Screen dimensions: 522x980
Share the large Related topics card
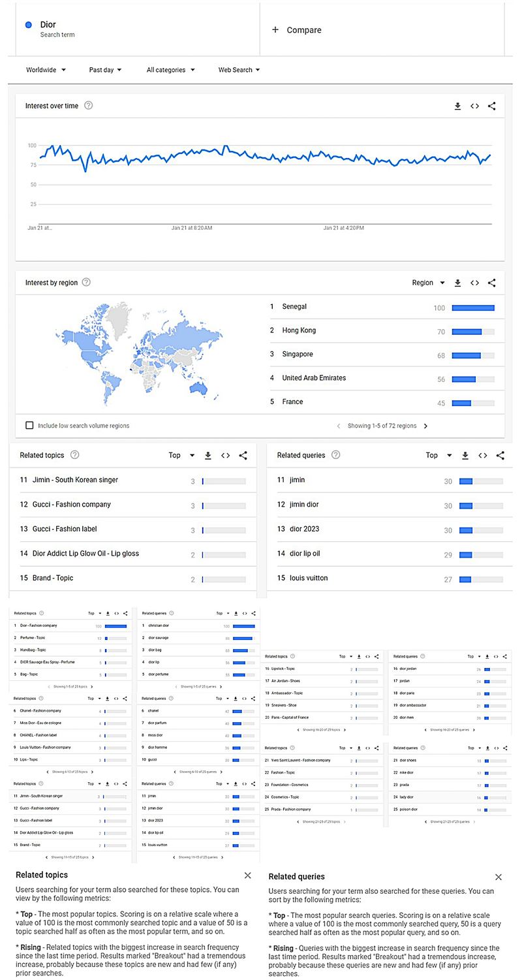(x=243, y=456)
